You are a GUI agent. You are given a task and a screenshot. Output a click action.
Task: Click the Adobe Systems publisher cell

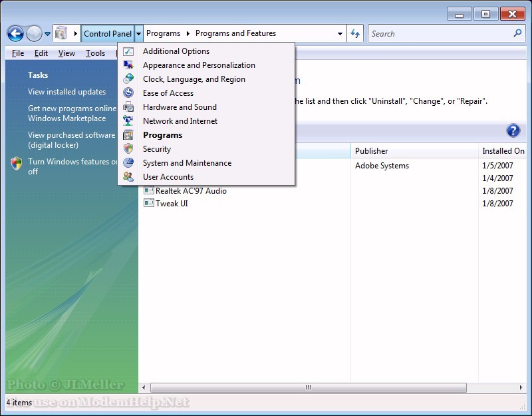(382, 166)
